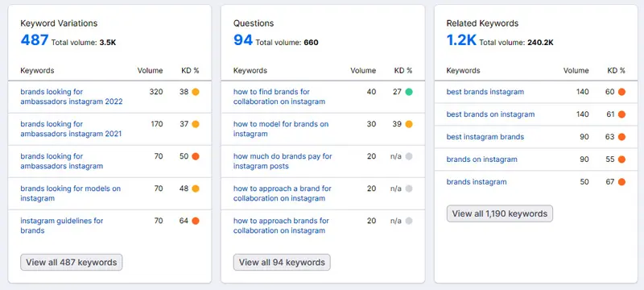Open 'how to model for brands on instagram'
Image resolution: width=644 pixels, height=290 pixels.
click(281, 129)
